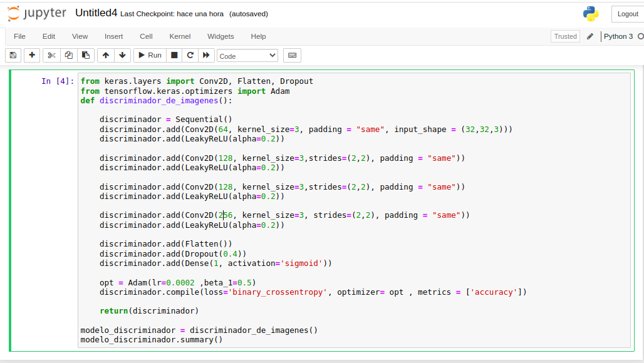Copy selected cells icon
Screen dimensions: 644x363
tap(69, 55)
